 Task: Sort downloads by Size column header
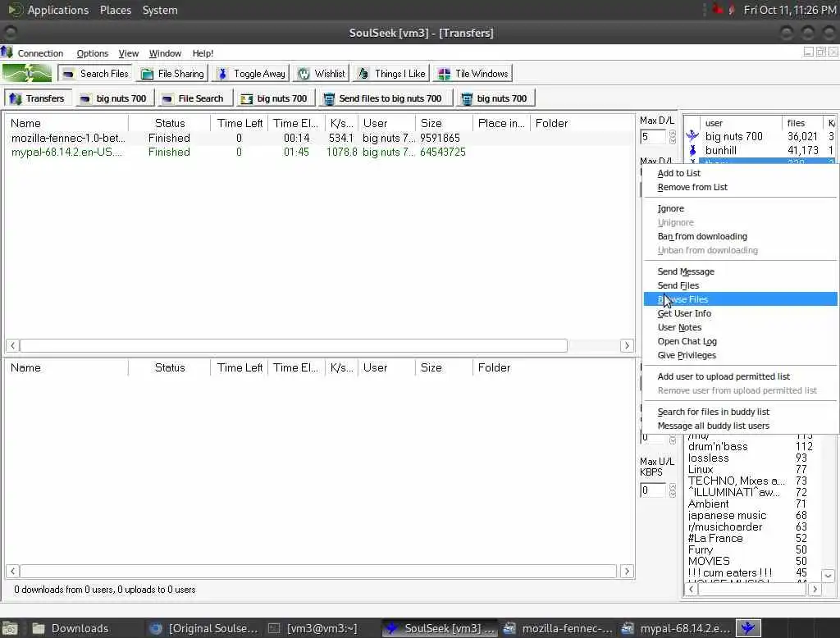click(x=444, y=123)
